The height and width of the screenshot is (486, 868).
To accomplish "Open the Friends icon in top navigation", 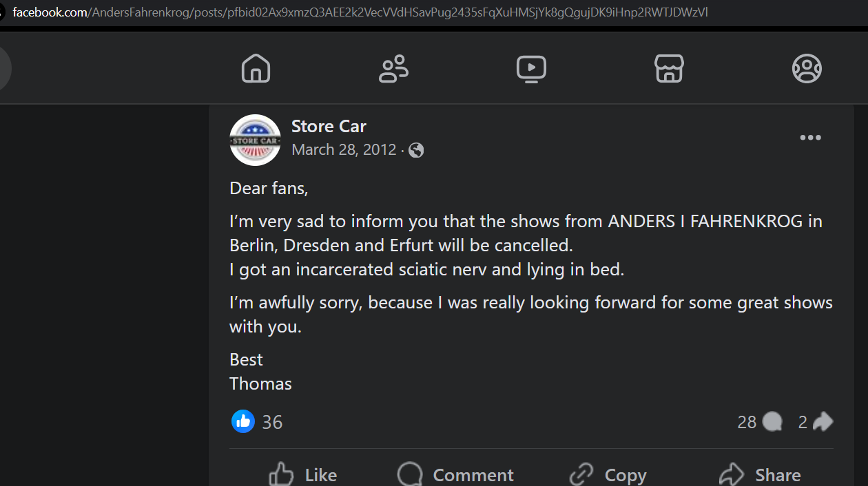I will pyautogui.click(x=393, y=68).
